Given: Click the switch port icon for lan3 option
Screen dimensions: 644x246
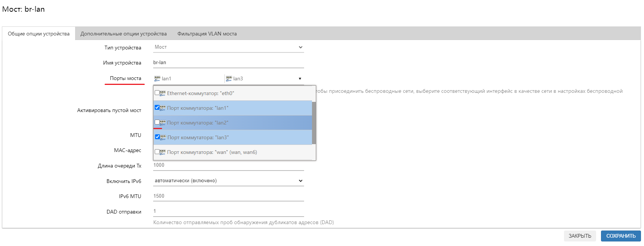Looking at the screenshot, I should [163, 137].
